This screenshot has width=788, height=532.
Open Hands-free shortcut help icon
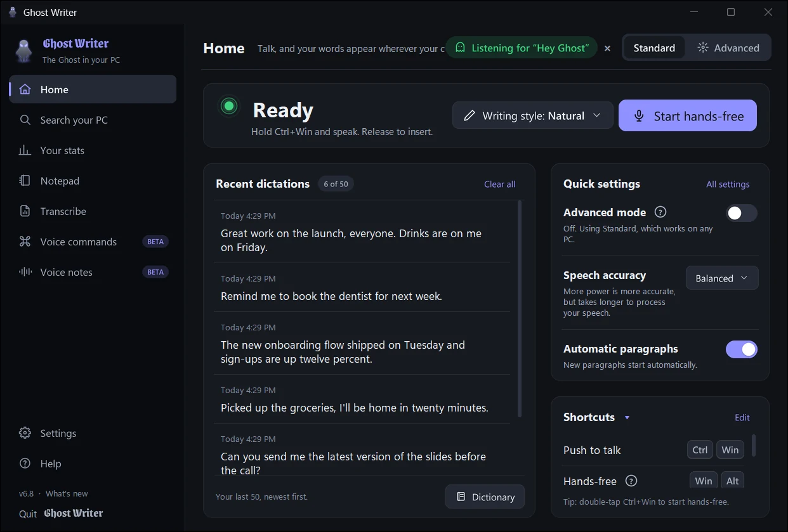(x=631, y=481)
